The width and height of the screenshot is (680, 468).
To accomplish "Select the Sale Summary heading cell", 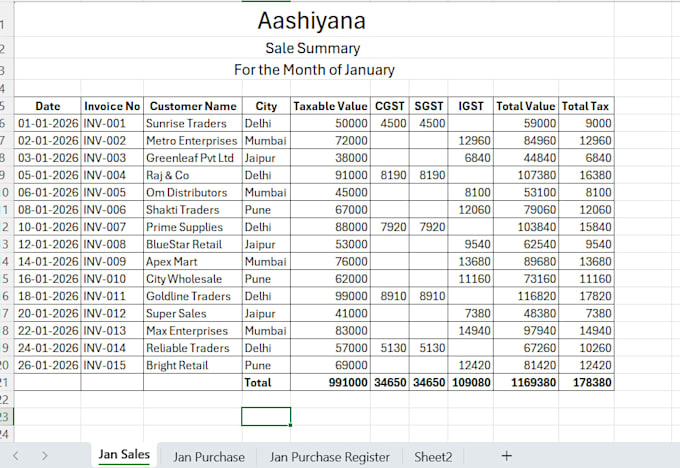I will click(x=314, y=47).
